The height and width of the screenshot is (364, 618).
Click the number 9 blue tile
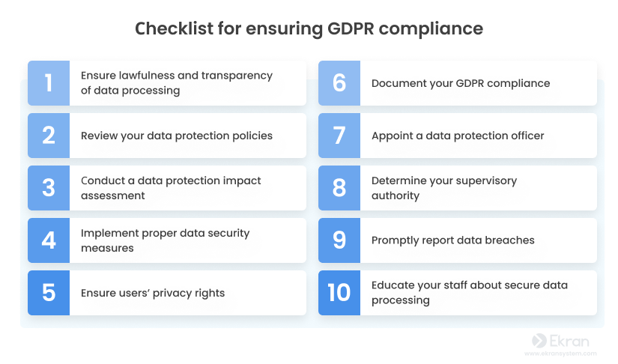coord(339,240)
